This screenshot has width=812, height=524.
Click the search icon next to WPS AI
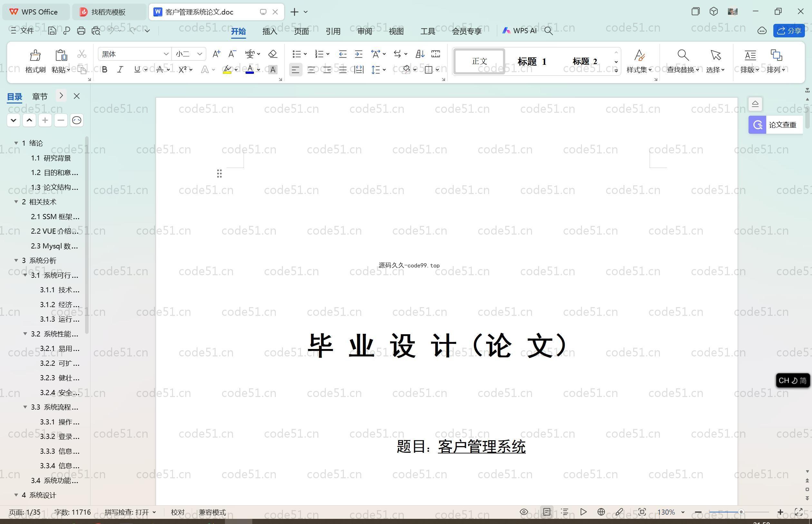548,31
